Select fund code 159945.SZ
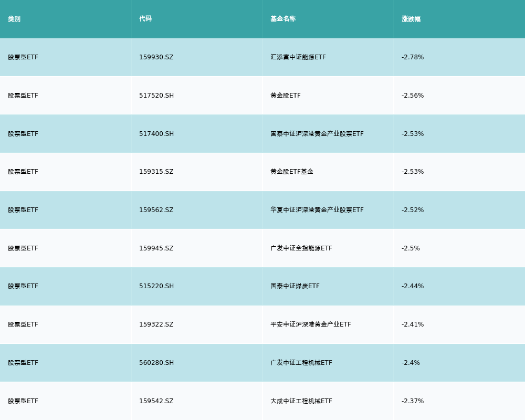Viewport: 525px width, 420px height. 156,248
